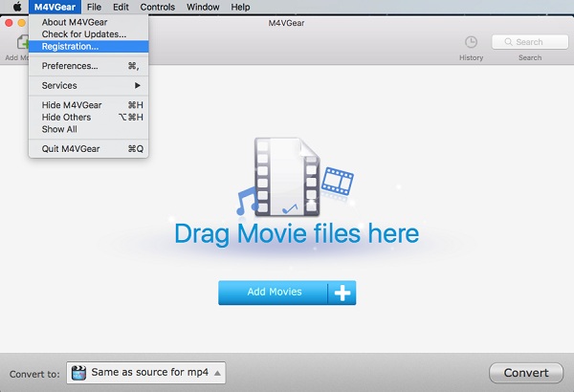Open the Help menu

(240, 7)
